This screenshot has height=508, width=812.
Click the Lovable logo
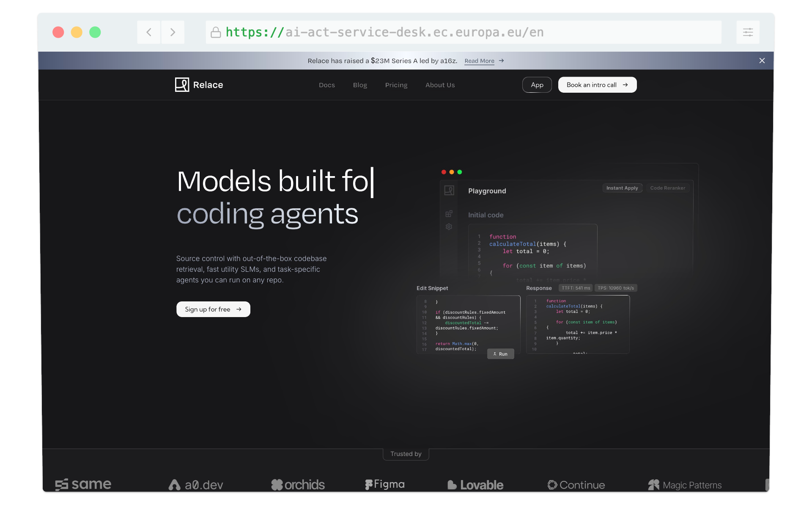pos(475,485)
